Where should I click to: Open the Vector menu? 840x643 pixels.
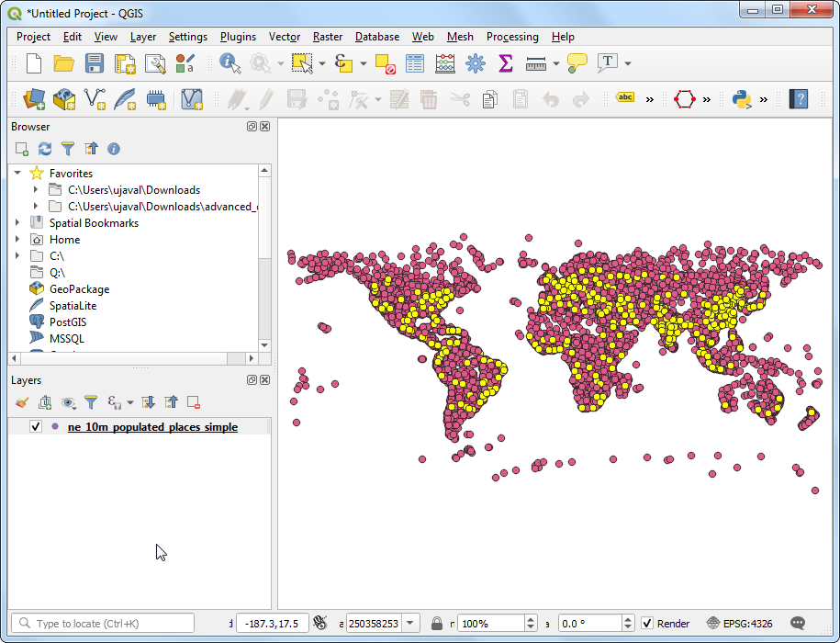click(284, 37)
